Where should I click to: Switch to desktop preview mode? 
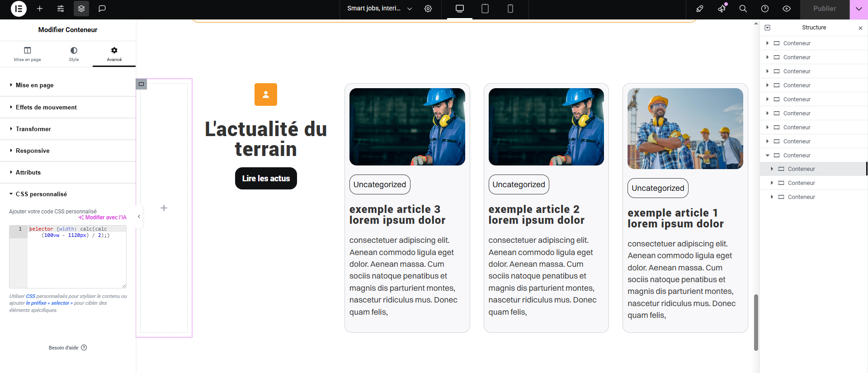click(x=460, y=9)
